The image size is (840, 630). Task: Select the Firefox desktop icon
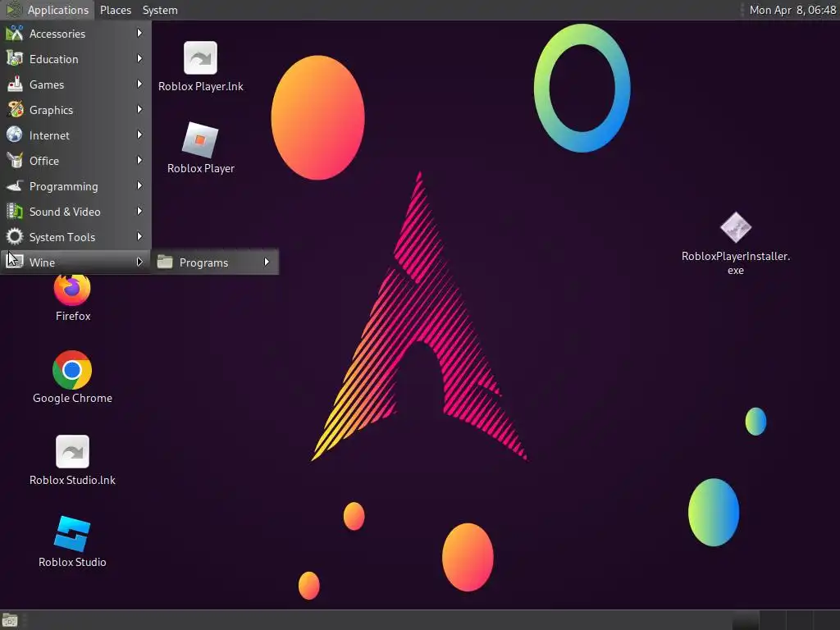[x=72, y=290]
